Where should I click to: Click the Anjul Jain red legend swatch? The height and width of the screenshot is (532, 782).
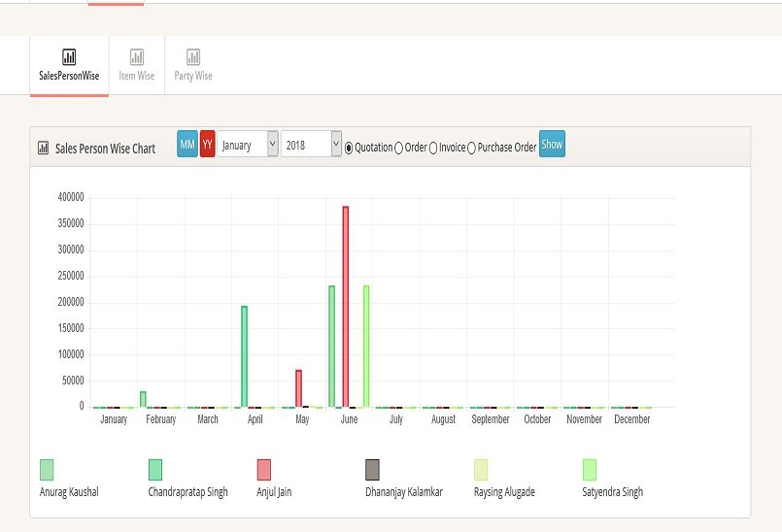click(x=263, y=470)
